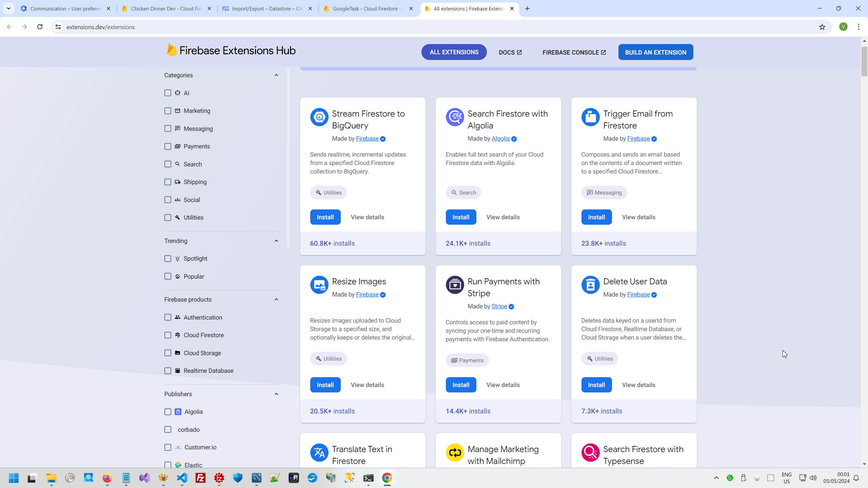Collapse the Publishers filter section

276,394
